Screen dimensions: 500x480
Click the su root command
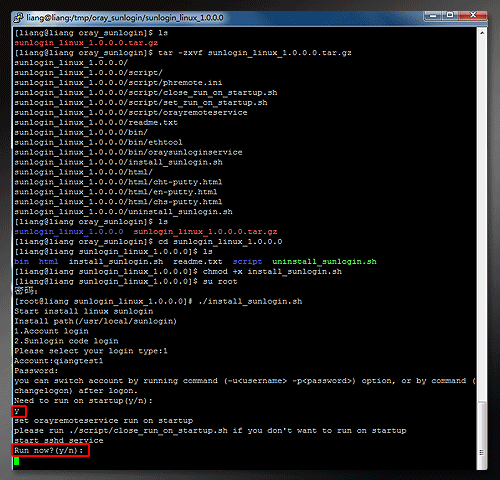220,282
